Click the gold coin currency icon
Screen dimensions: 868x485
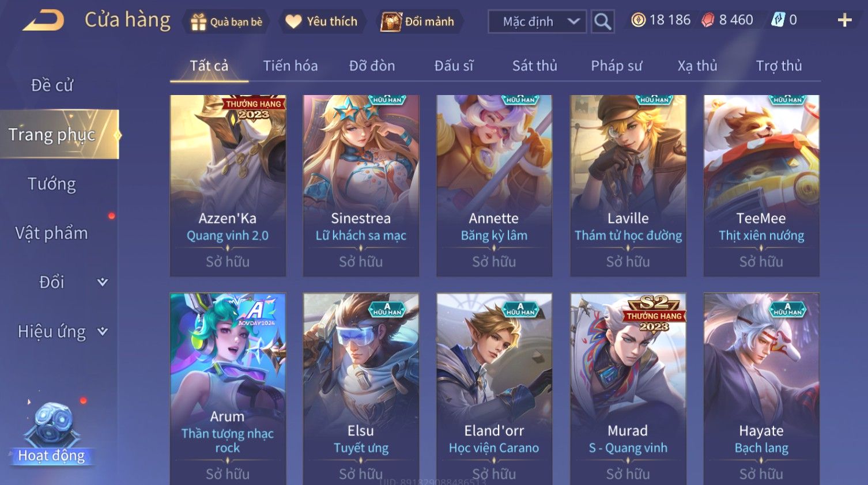[638, 20]
